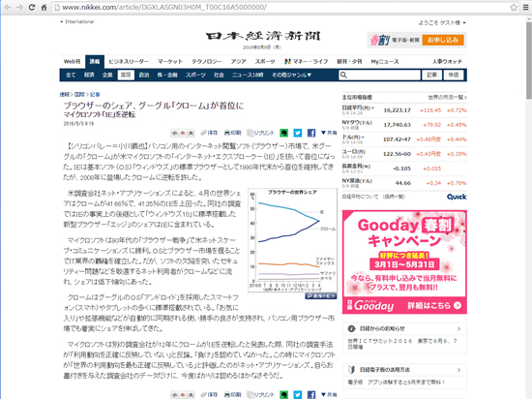The image size is (532, 399).
Task: Click the print (印刷) icon above article
Action: coord(233,133)
